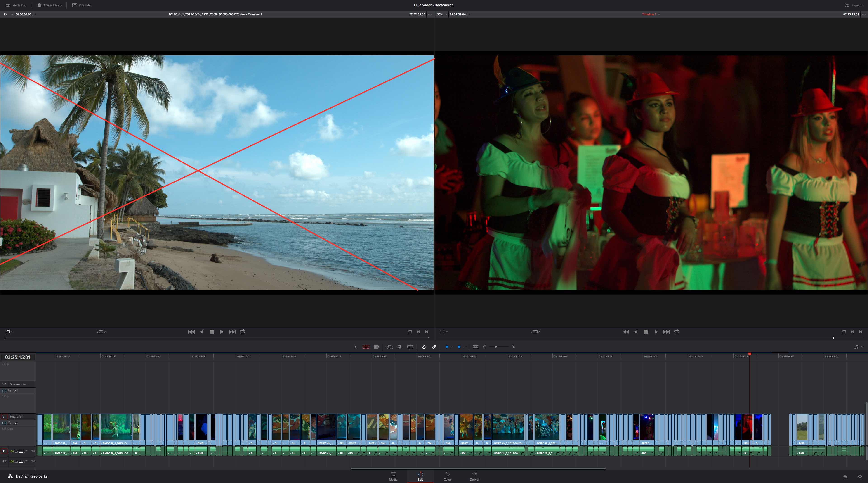The width and height of the screenshot is (868, 483).
Task: Open source viewer options three-dot menu
Action: 430,14
